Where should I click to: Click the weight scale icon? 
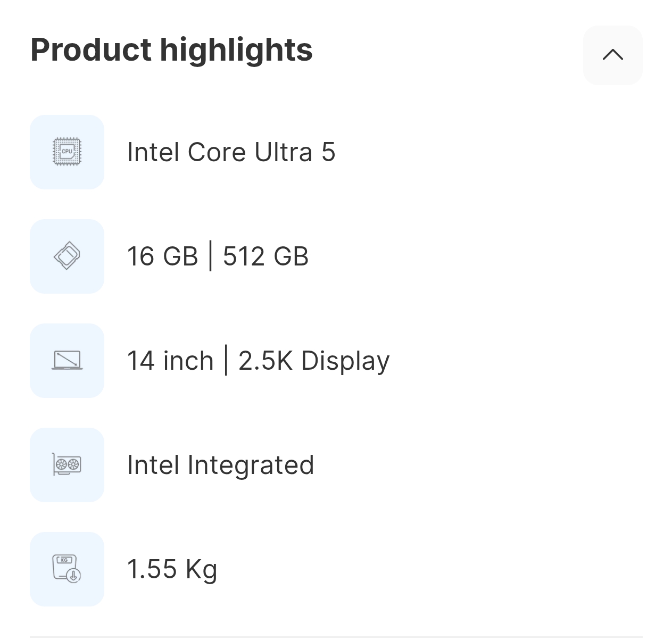(x=67, y=569)
